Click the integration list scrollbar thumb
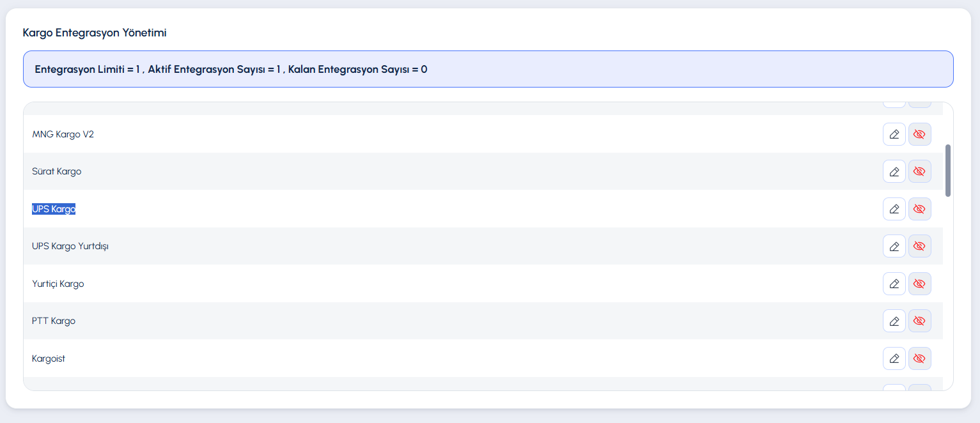The image size is (980, 423). [x=948, y=170]
